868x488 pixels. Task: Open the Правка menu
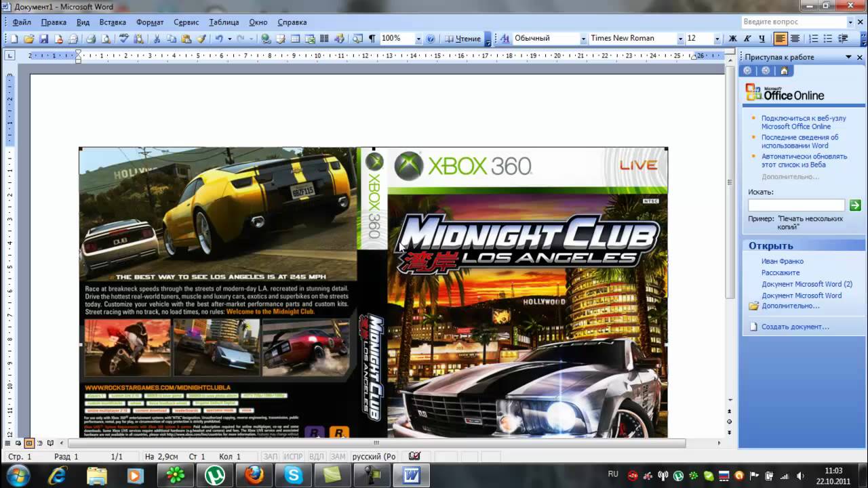click(x=54, y=22)
